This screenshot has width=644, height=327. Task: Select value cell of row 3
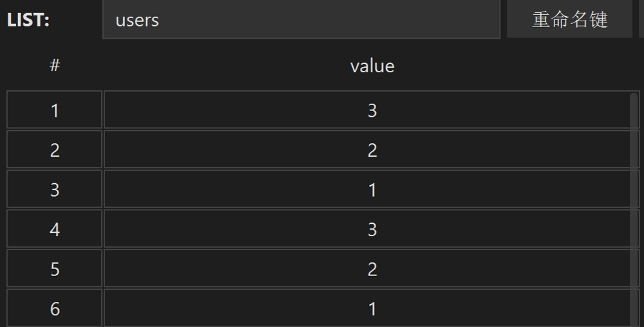[x=372, y=189]
